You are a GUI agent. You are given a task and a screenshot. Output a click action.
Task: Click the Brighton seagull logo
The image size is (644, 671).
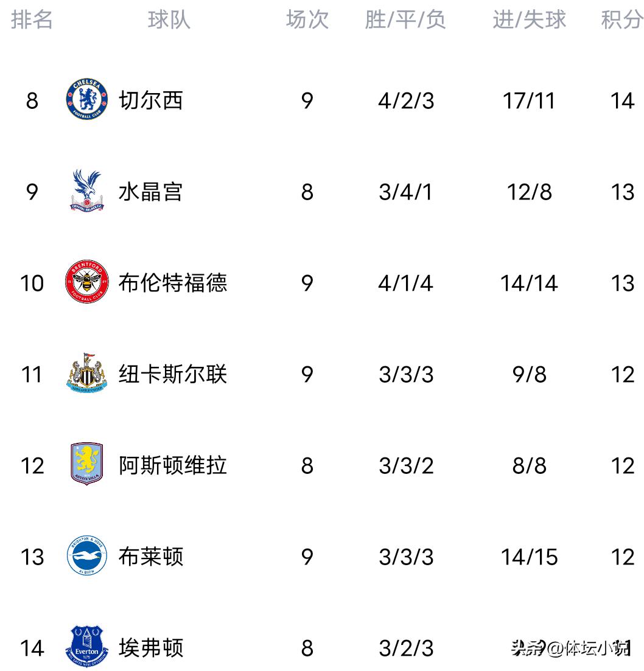[86, 556]
